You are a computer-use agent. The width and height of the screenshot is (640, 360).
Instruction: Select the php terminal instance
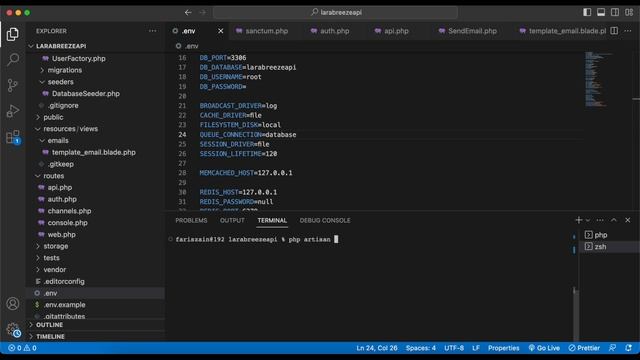pos(609,235)
